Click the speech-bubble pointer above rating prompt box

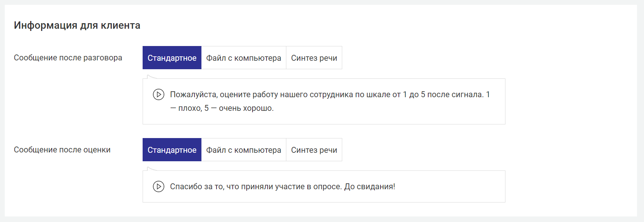tap(150, 77)
